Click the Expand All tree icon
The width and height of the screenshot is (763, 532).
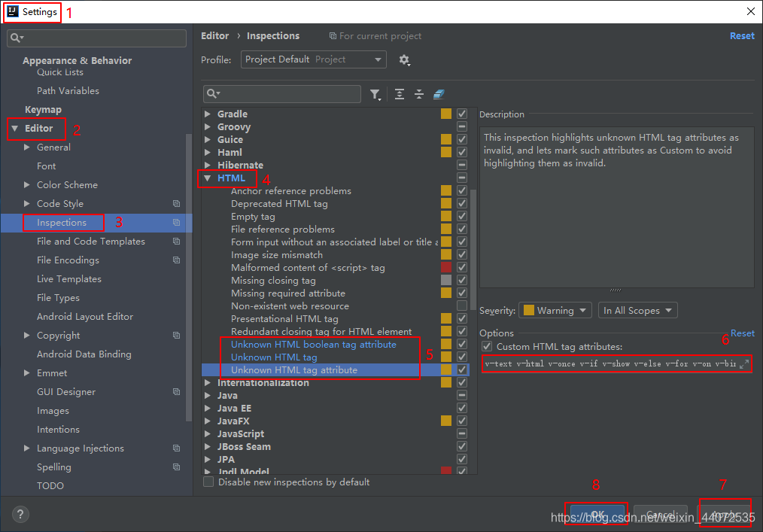point(400,94)
